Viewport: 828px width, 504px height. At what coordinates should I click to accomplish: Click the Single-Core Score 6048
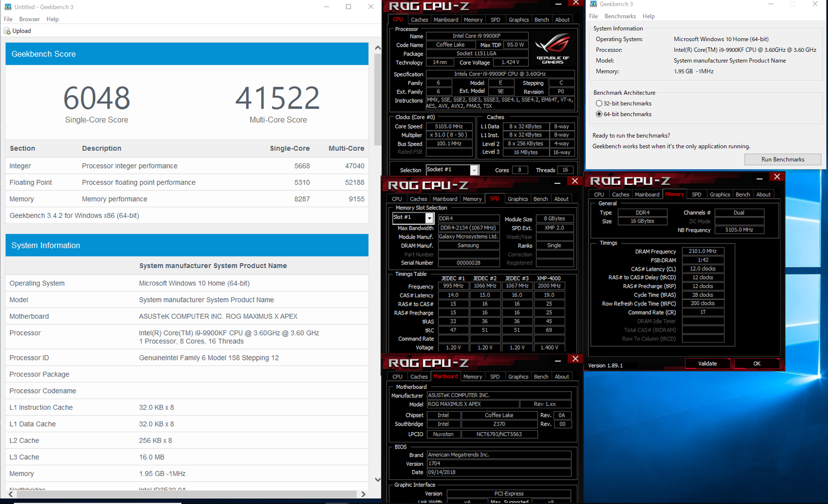[97, 98]
